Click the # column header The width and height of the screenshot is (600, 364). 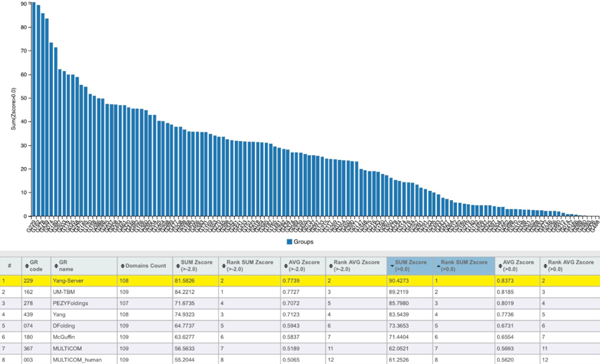coord(11,266)
